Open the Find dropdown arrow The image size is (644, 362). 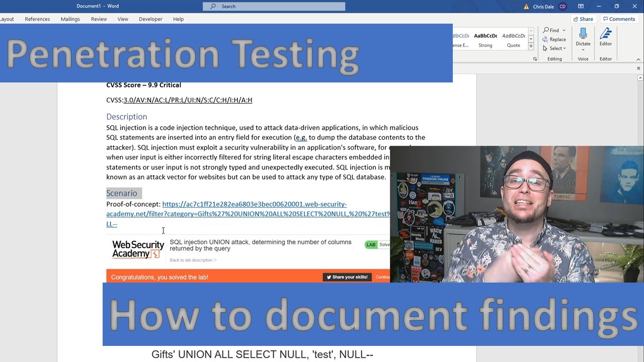564,30
